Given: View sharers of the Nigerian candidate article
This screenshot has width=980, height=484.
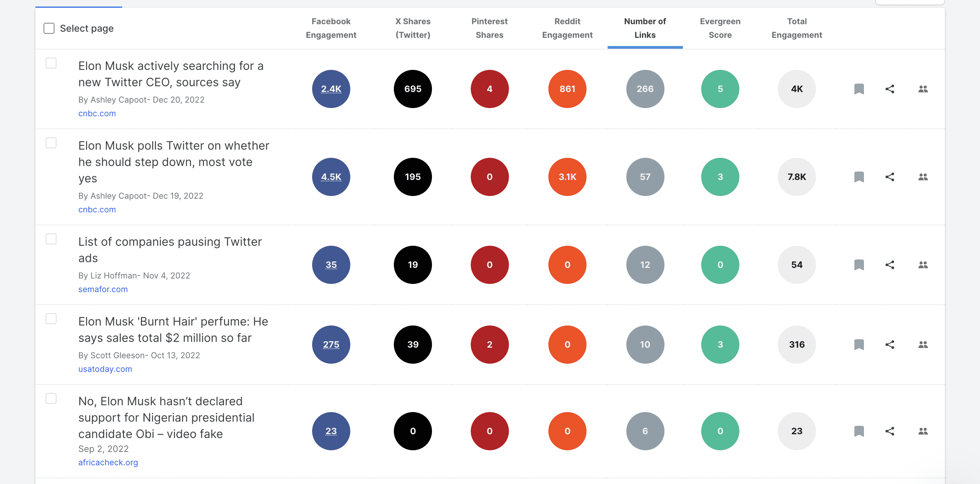Looking at the screenshot, I should tap(923, 431).
